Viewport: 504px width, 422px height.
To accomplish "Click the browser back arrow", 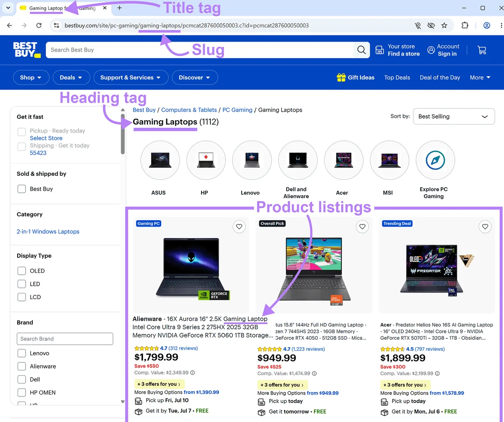I will coord(10,26).
